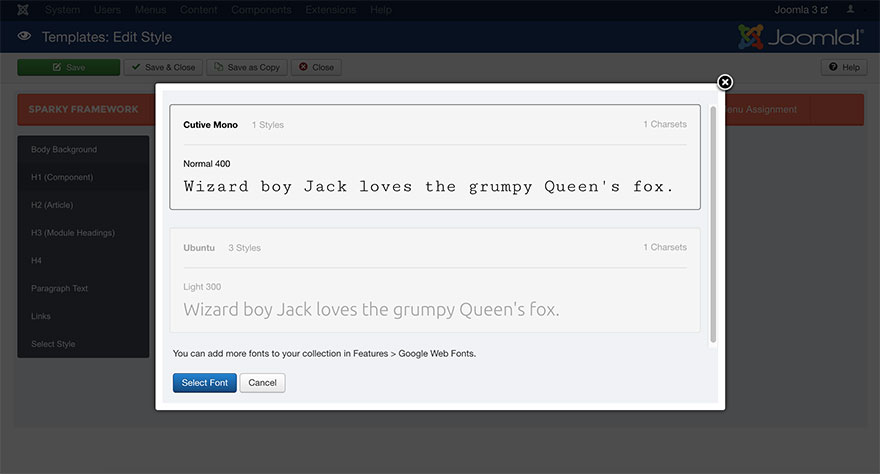Choose the Cutive Mono font card
880x474 pixels.
point(435,157)
